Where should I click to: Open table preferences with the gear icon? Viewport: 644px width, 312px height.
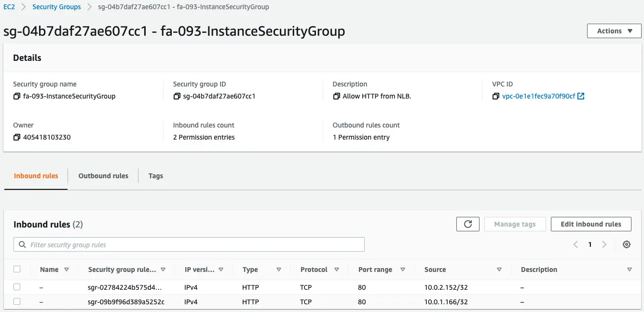pyautogui.click(x=626, y=244)
